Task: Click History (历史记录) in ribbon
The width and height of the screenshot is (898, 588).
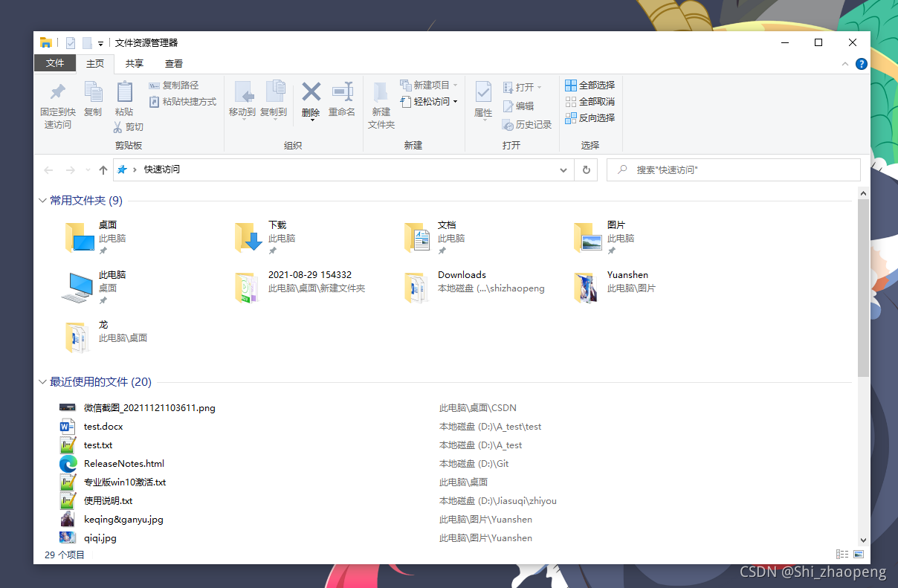Action: point(527,125)
